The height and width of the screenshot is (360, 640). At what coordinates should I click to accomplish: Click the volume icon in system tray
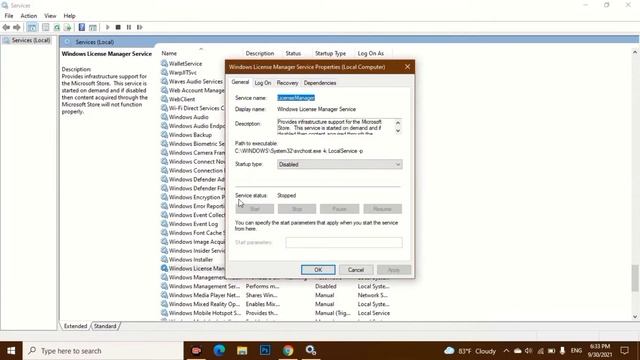point(529,351)
